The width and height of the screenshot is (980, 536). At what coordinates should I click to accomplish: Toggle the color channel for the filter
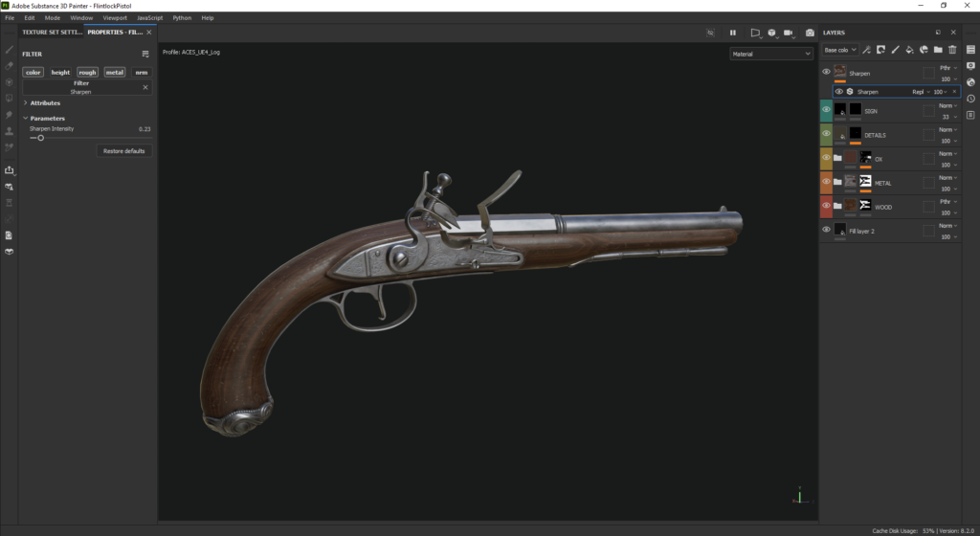pyautogui.click(x=33, y=73)
